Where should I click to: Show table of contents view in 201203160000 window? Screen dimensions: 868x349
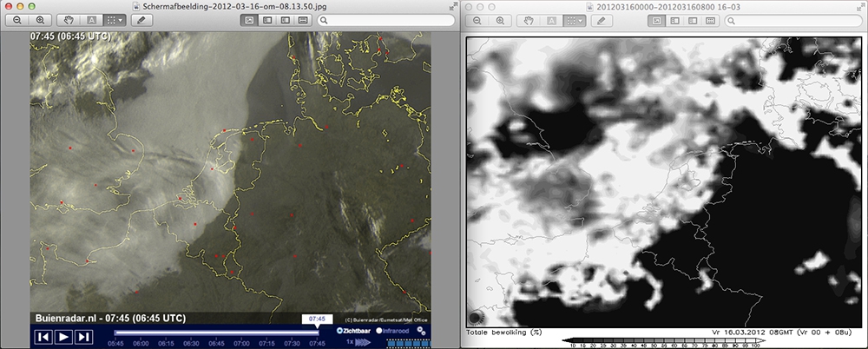[x=692, y=21]
